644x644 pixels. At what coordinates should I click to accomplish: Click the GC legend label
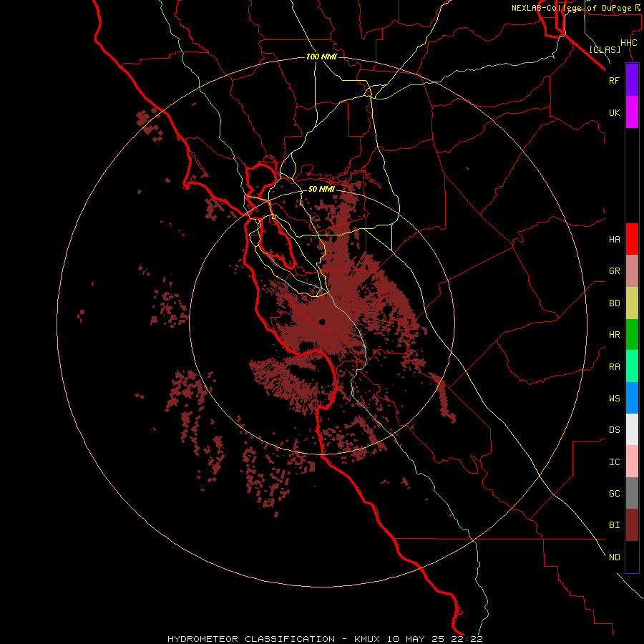(x=614, y=494)
